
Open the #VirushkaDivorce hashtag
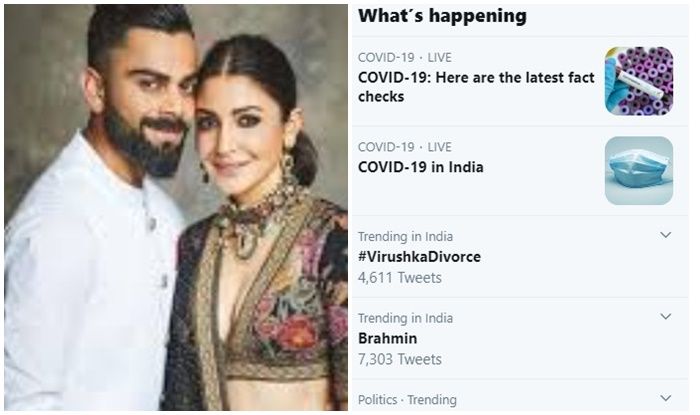click(x=419, y=257)
